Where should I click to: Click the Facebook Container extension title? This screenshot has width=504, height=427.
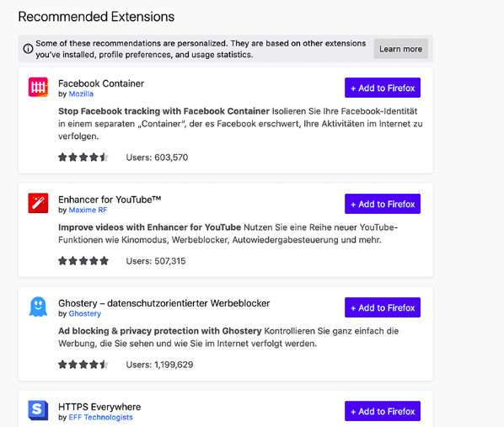coord(101,83)
